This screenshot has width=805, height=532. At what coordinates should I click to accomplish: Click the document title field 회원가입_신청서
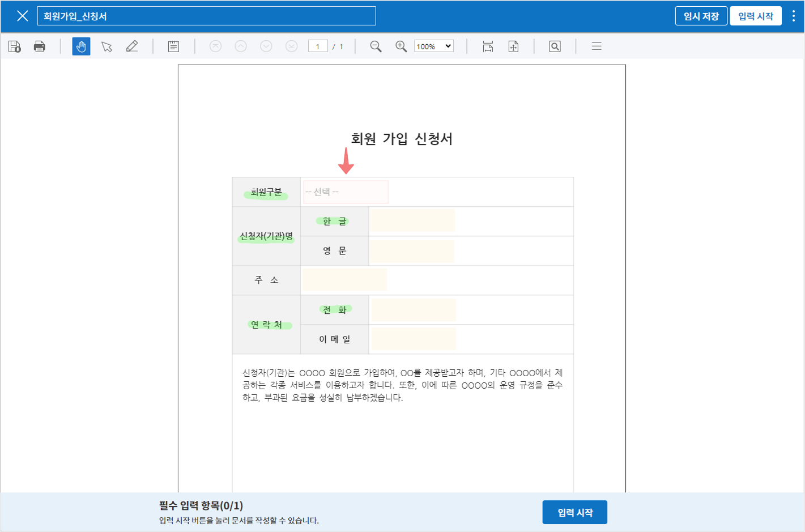point(206,16)
